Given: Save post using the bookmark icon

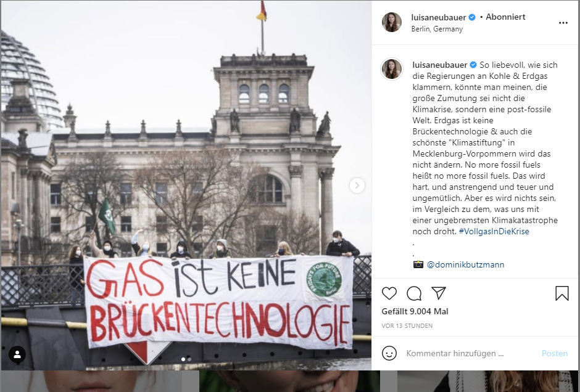Looking at the screenshot, I should [x=562, y=293].
